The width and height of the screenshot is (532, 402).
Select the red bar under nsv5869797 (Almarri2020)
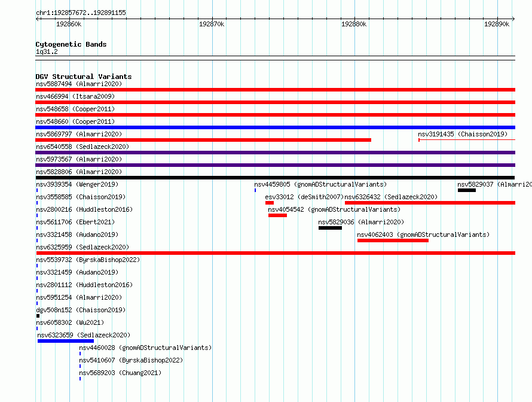pyautogui.click(x=203, y=140)
